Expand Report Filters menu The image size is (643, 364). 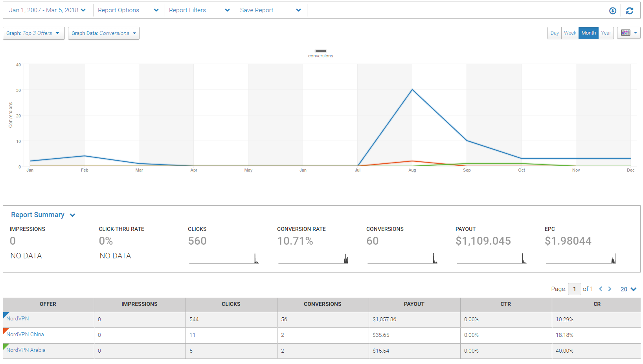[x=199, y=10]
